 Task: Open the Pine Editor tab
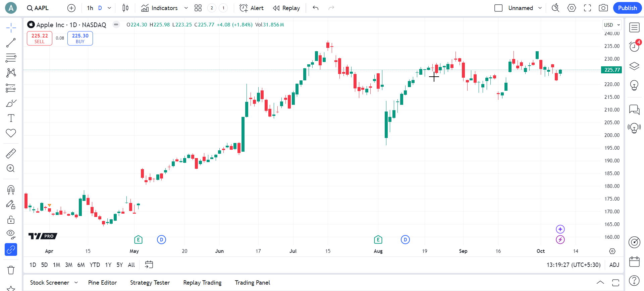[x=102, y=283]
